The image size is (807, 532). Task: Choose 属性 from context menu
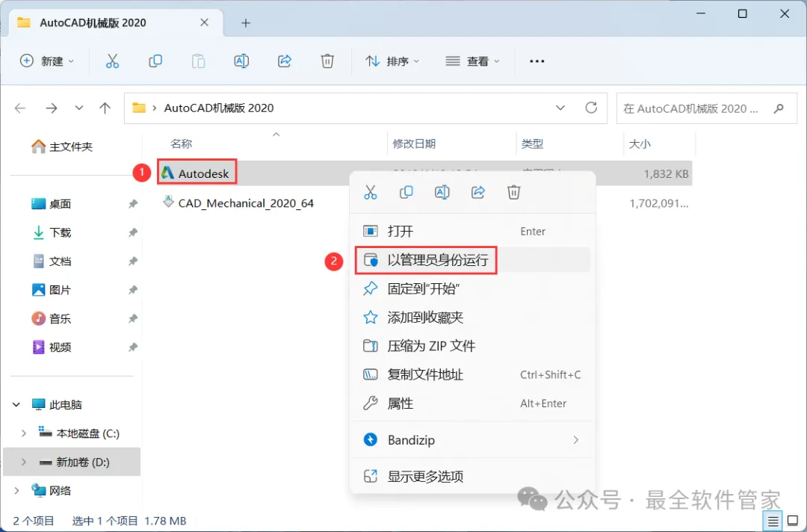pyautogui.click(x=472, y=403)
